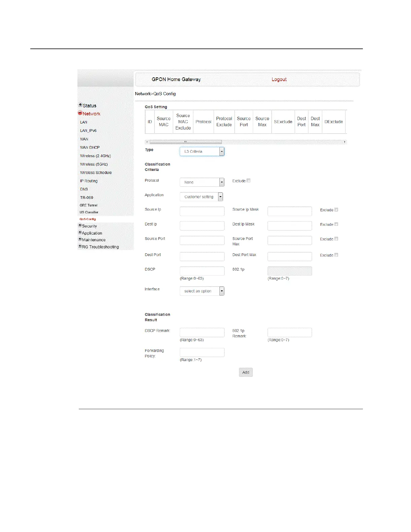This screenshot has width=411, height=532.
Task: Open Wireless (2.4GHz) settings
Action: click(95, 156)
